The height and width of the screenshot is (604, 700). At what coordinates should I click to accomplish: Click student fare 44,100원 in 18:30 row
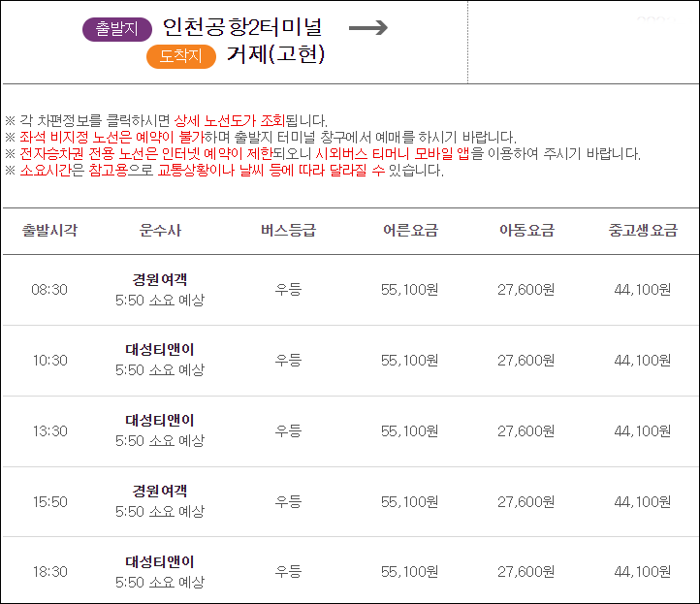(643, 571)
